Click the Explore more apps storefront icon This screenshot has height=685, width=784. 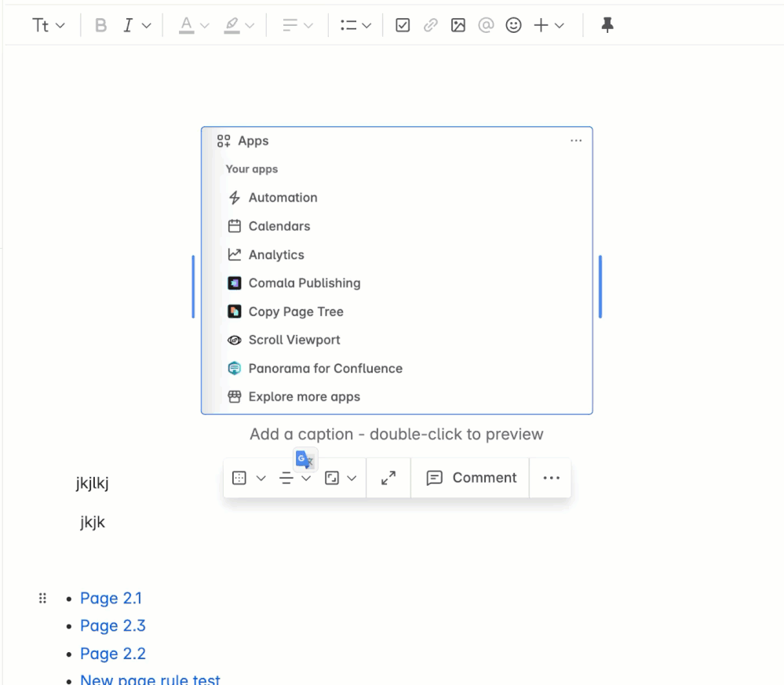235,396
